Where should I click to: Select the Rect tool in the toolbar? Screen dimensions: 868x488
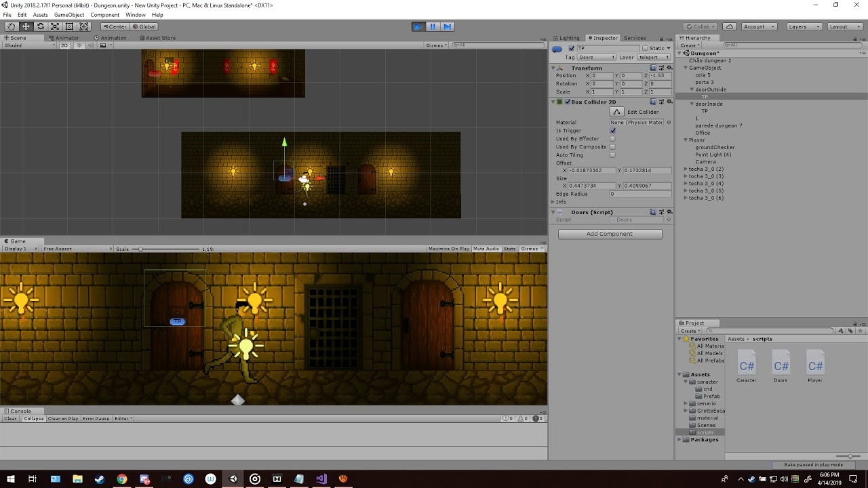click(69, 26)
